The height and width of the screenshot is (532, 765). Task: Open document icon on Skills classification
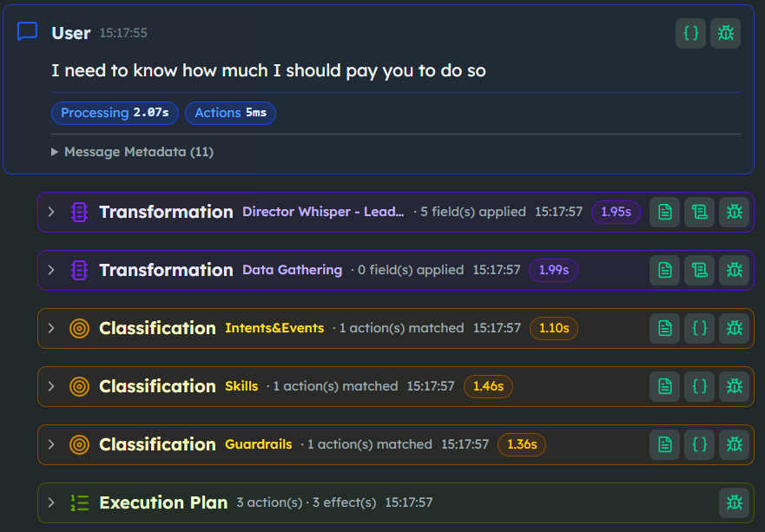(x=664, y=386)
